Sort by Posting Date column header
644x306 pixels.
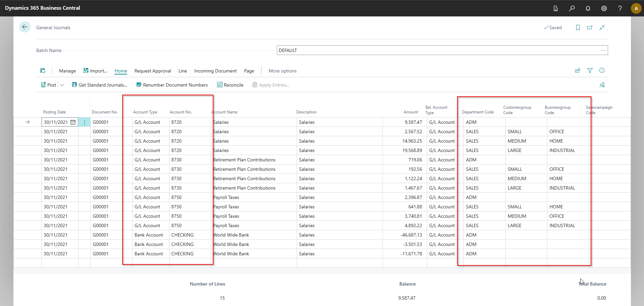[x=54, y=112]
